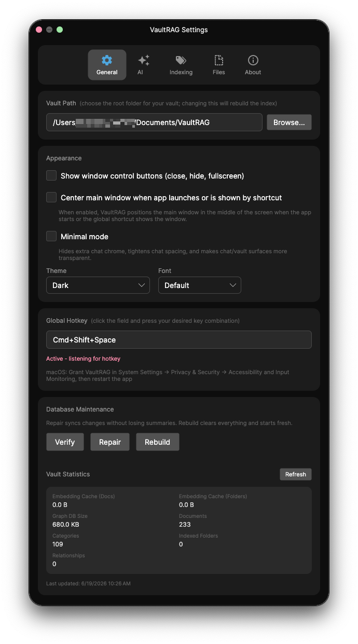The width and height of the screenshot is (358, 644).
Task: Click the Embedding Cache (Folders) label
Action: pos(213,497)
